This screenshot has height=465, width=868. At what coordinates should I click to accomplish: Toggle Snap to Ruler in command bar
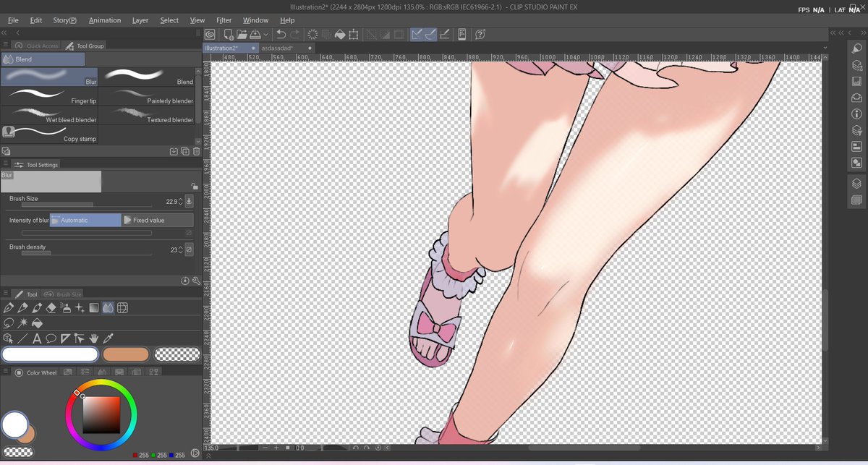(417, 34)
